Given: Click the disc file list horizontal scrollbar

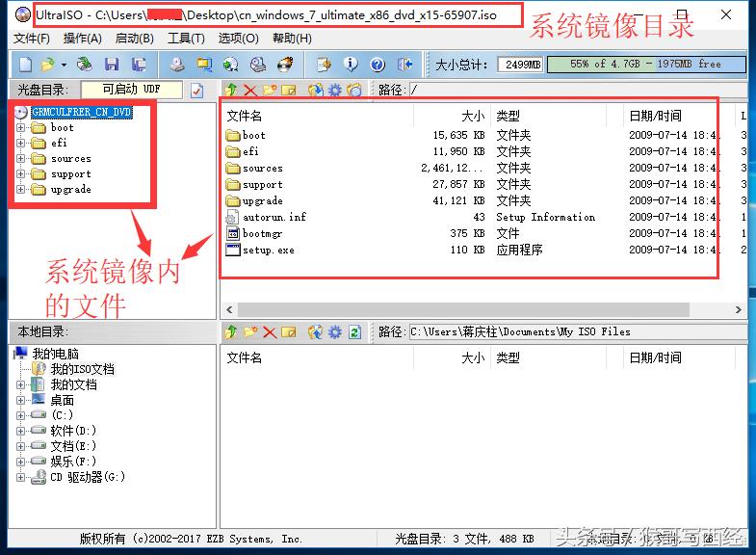Looking at the screenshot, I should (x=463, y=309).
